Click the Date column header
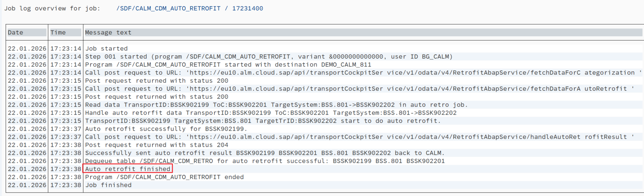 (x=15, y=32)
